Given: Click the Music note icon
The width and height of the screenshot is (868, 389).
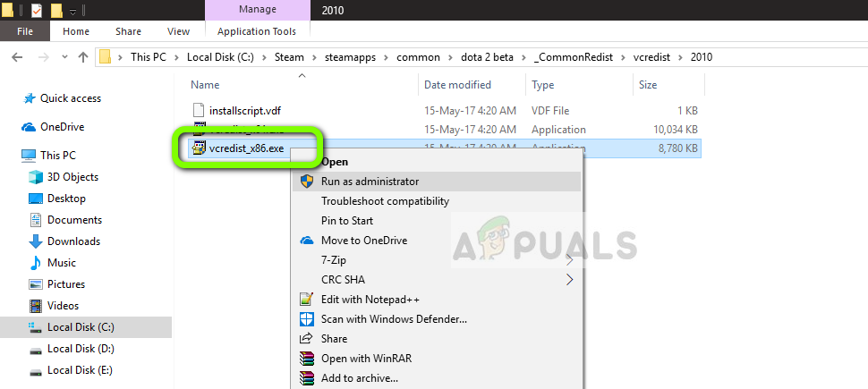Looking at the screenshot, I should (x=36, y=263).
